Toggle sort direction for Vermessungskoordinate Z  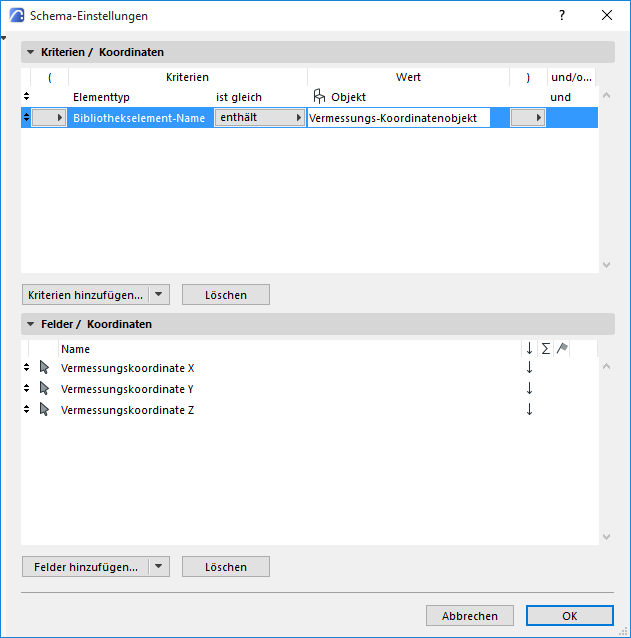click(529, 409)
